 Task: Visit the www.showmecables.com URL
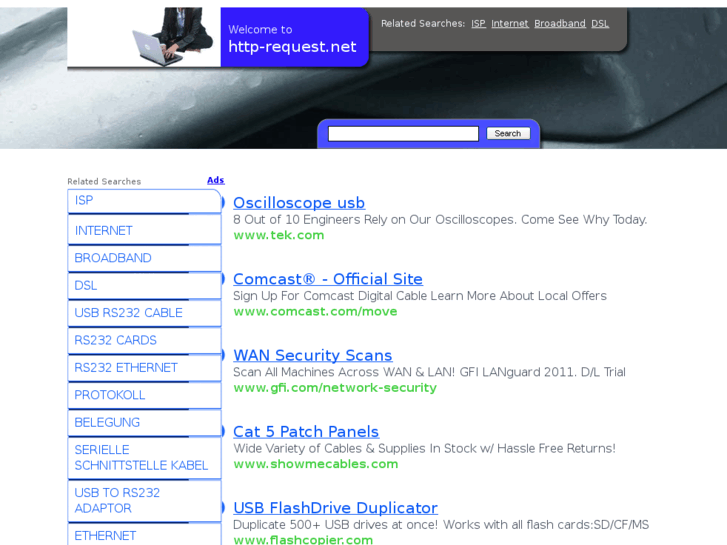click(x=316, y=464)
